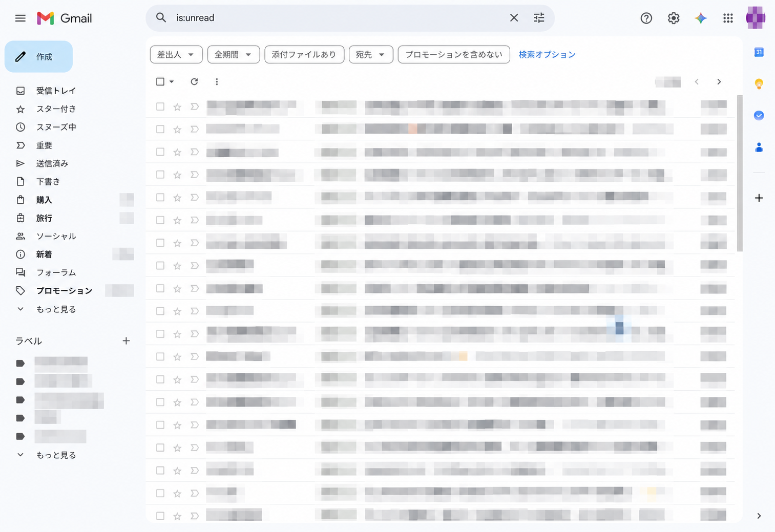Viewport: 775px width, 532px height.
Task: Open the 全期間 date filter dropdown
Action: [234, 55]
